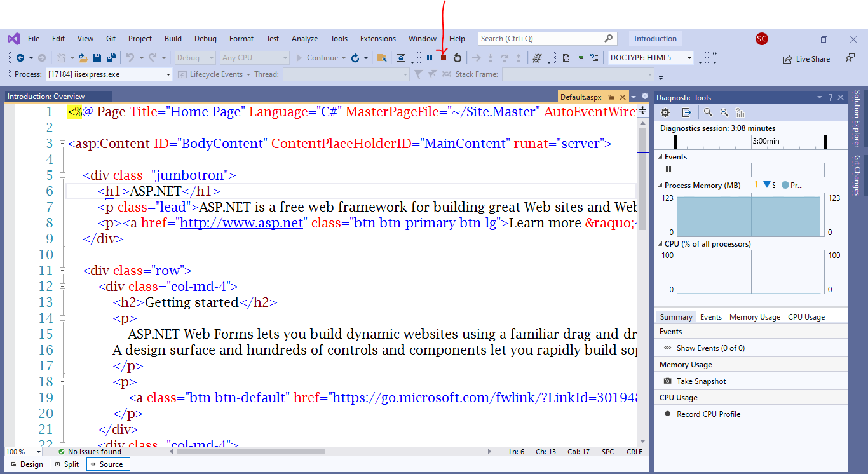
Task: Toggle the pin on Default.aspx tab
Action: pyautogui.click(x=611, y=97)
